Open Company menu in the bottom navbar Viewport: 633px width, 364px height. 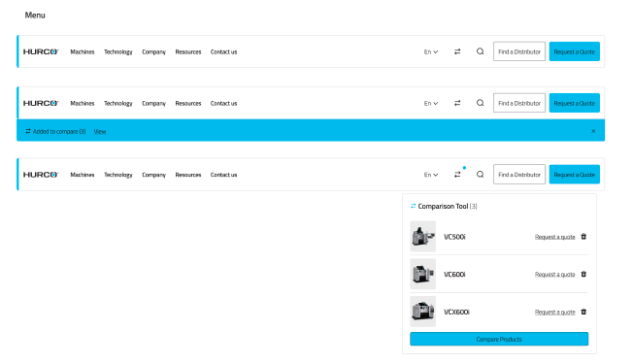[x=153, y=175]
